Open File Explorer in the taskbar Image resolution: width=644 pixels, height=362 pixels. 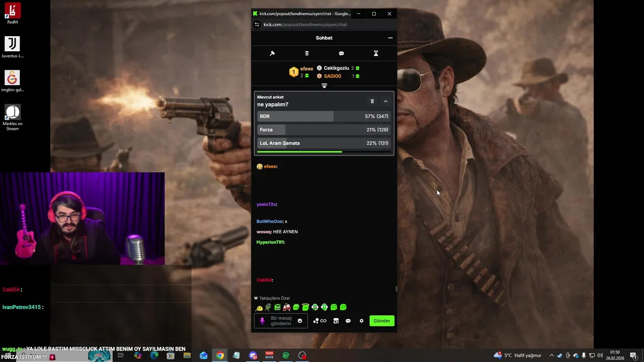tap(187, 355)
